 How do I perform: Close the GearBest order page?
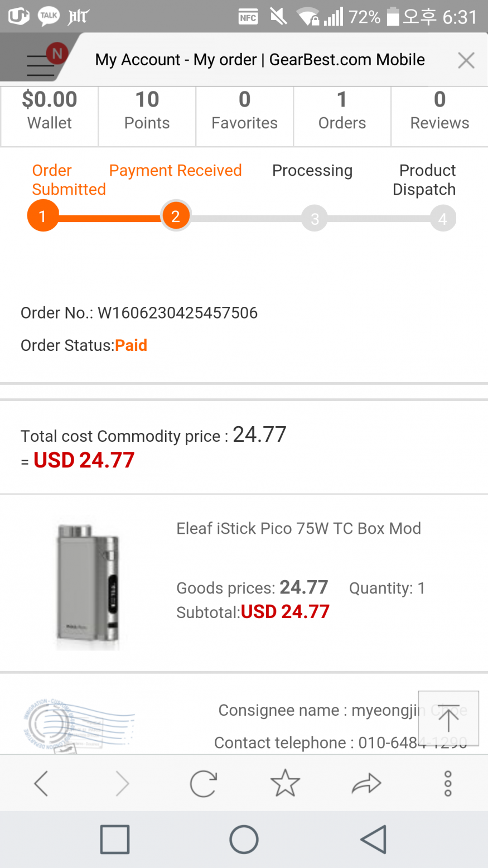pyautogui.click(x=466, y=60)
